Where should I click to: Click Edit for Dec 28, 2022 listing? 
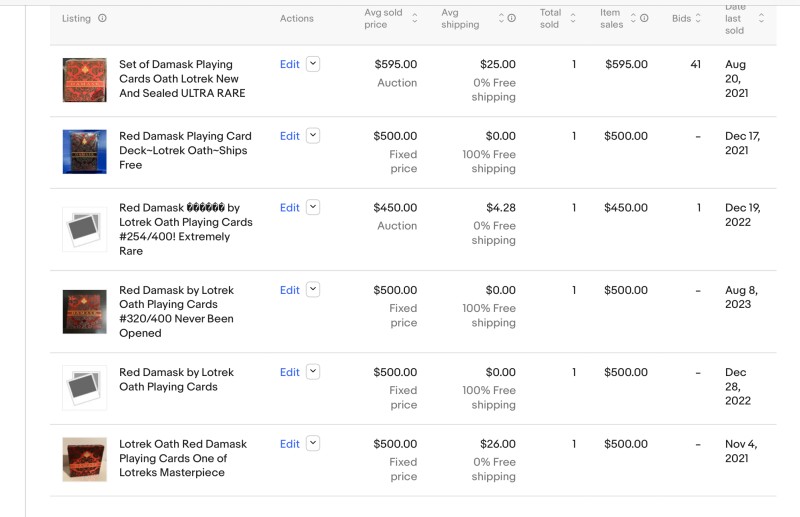click(x=289, y=372)
